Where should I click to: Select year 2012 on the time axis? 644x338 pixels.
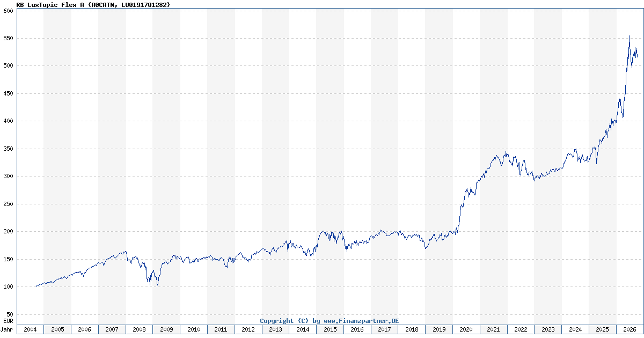pyautogui.click(x=248, y=329)
